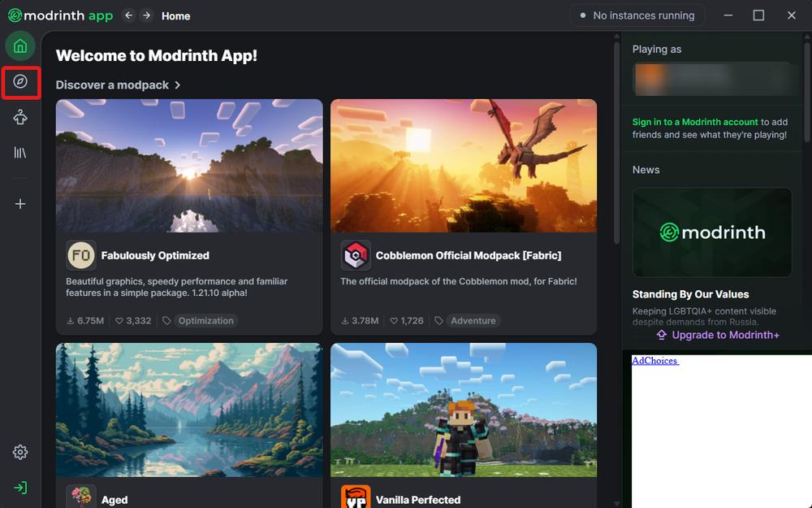Screen dimensions: 812x508
Task: Open the Skins section in the sidebar
Action: click(20, 117)
